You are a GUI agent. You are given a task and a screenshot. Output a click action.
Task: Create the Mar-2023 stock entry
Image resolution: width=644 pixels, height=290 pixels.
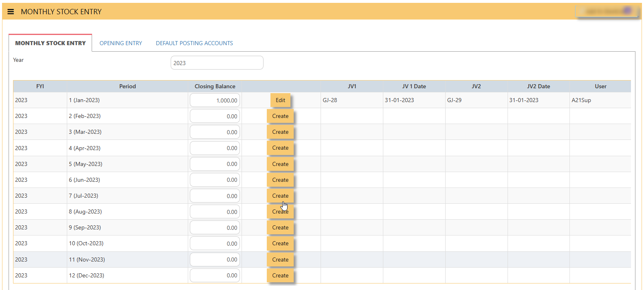tap(280, 132)
